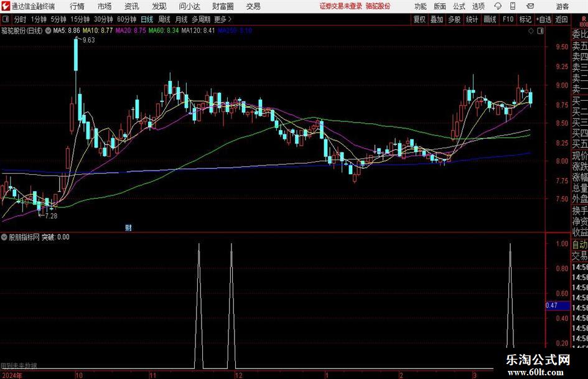The image size is (588, 379).
Task: Open sub-chart indicator dropdown beside 股朋指标网
Action: click(4, 237)
